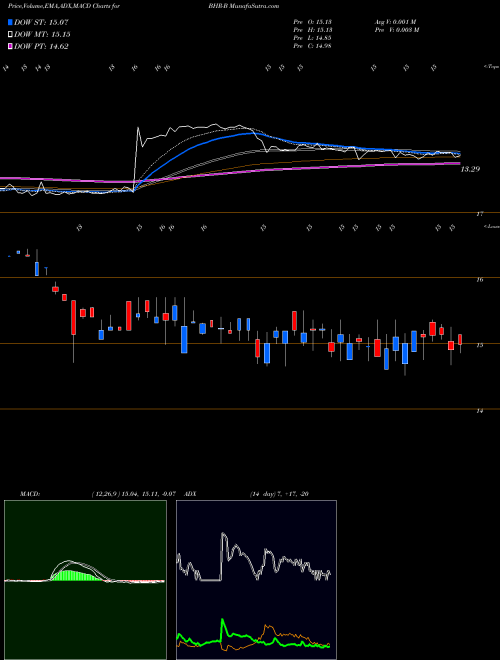Click the 16 price axis label
The image size is (500, 660).
click(x=480, y=279)
